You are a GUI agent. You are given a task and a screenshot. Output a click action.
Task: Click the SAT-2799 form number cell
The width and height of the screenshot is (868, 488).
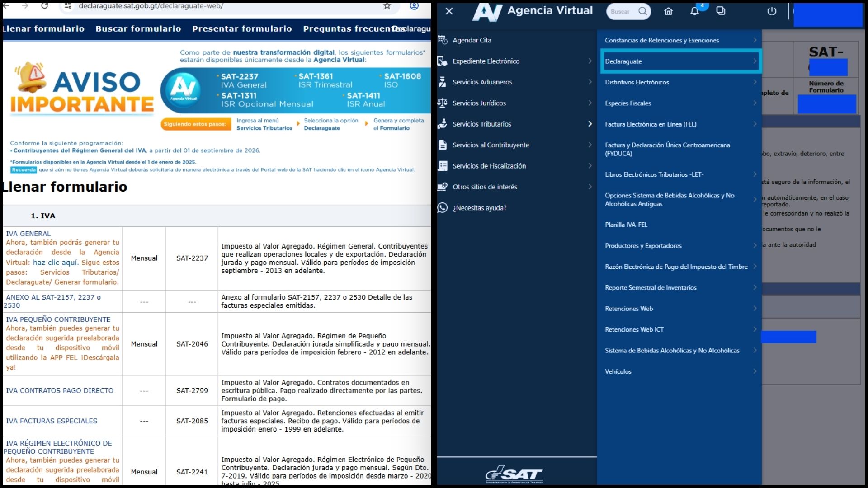192,390
